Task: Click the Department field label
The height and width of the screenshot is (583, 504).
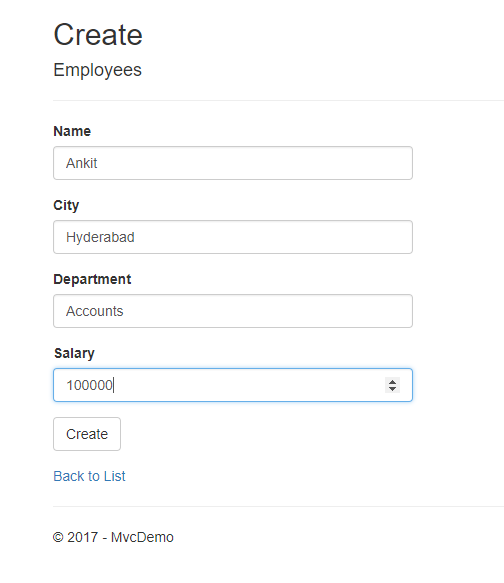Action: pos(92,279)
